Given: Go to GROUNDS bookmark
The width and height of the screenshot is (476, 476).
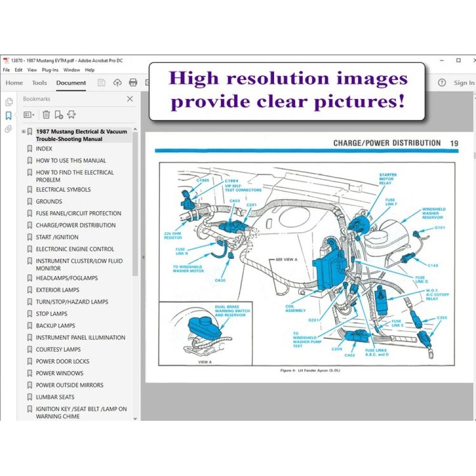Looking at the screenshot, I should pyautogui.click(x=49, y=201).
